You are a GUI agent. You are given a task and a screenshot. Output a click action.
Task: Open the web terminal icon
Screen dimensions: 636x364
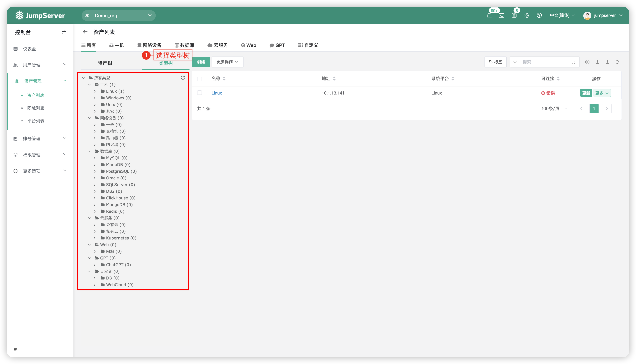tap(501, 16)
